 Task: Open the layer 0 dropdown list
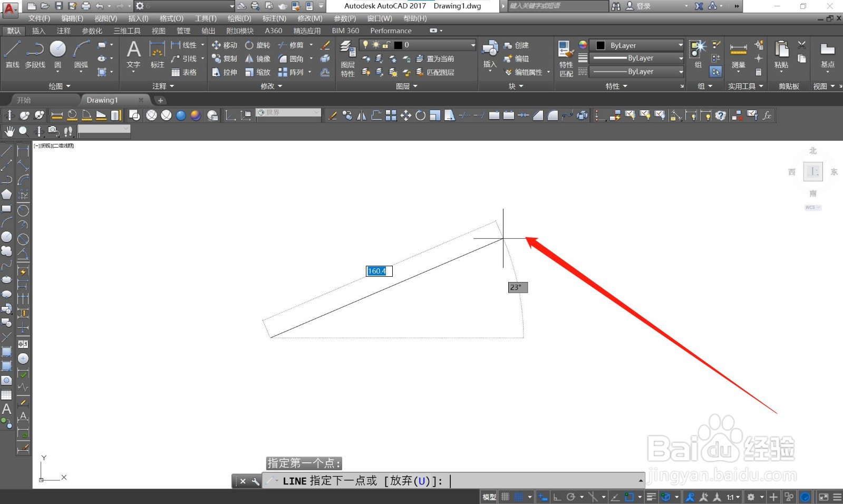[418, 45]
